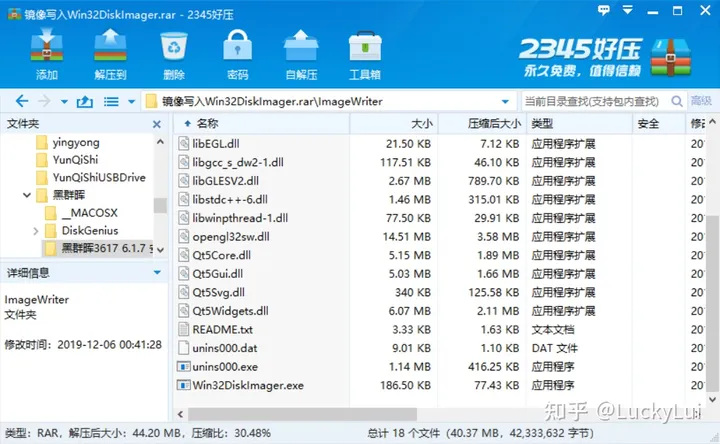Viewport: 720px width, 444px height.
Task: Click the Win32DiskImager.exe file icon
Action: [x=184, y=385]
